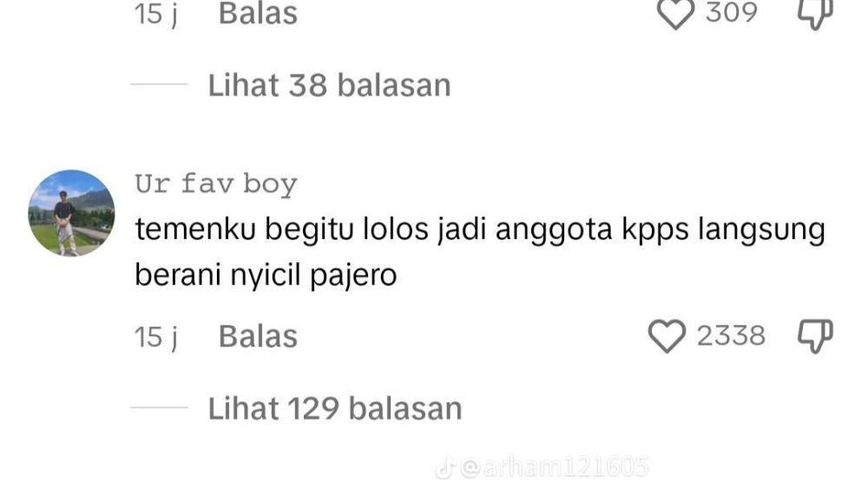Click the 309 like count
The image size is (868, 489).
(x=731, y=12)
